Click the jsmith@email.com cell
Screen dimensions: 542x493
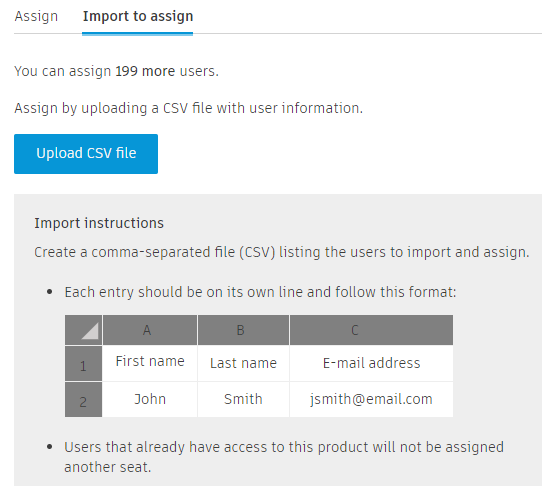coord(371,399)
